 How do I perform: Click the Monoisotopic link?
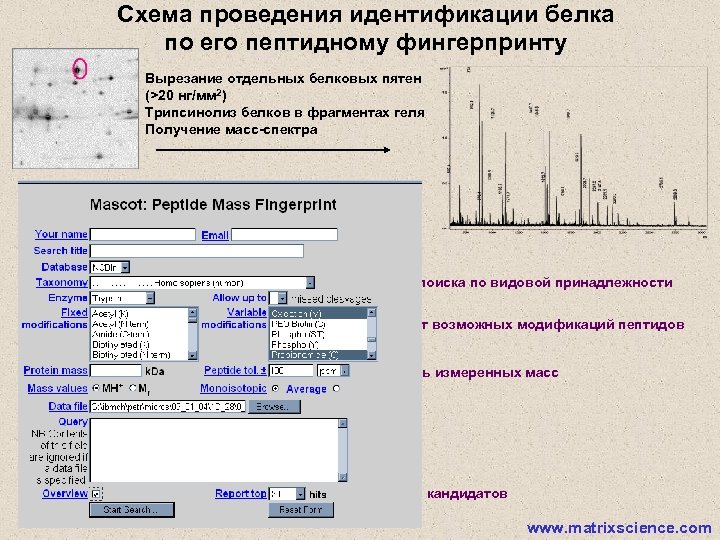point(233,388)
